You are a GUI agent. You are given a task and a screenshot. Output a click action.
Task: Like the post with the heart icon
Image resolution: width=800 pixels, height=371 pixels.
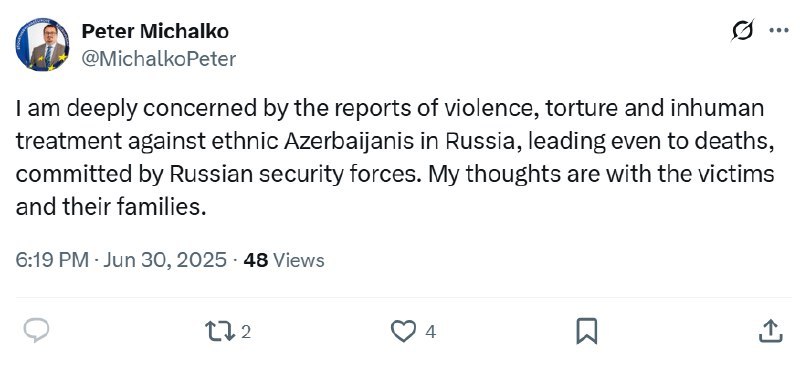(403, 332)
